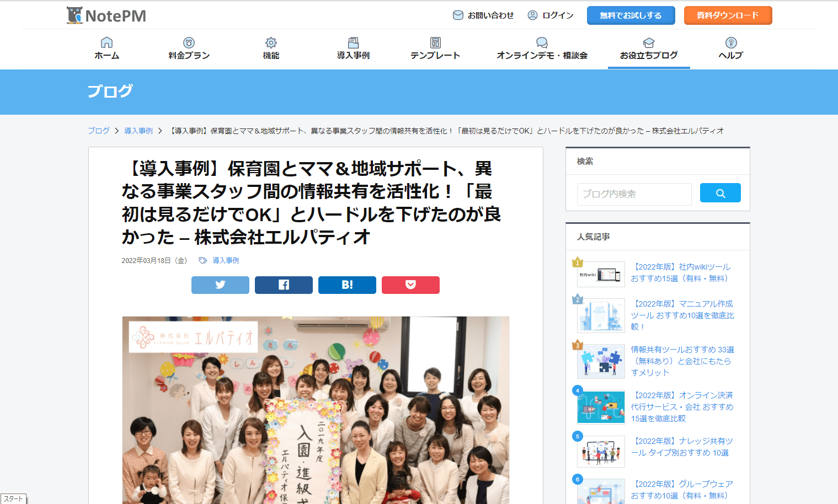Click the ブログ内検索 search field
The width and height of the screenshot is (838, 504).
(x=634, y=194)
